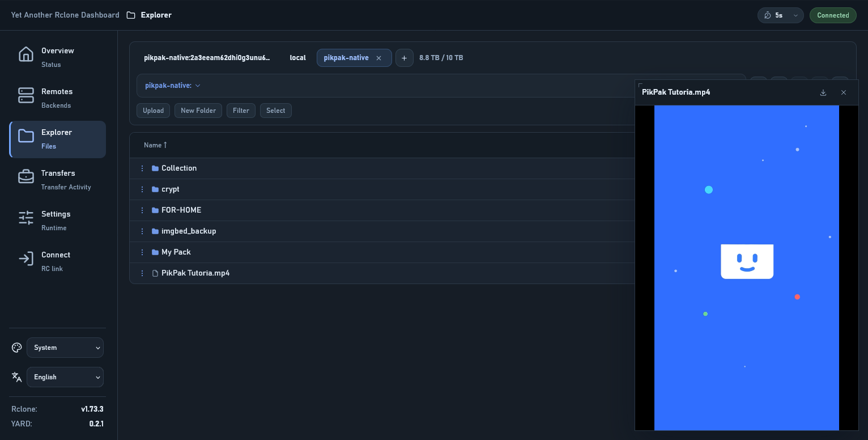
Task: Click the translate icon beside English selector
Action: pos(16,376)
